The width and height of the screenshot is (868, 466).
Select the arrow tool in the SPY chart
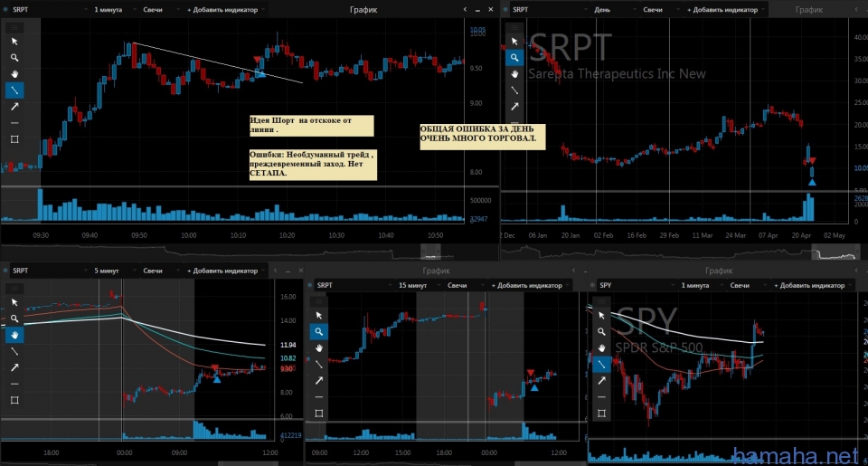pos(602,381)
